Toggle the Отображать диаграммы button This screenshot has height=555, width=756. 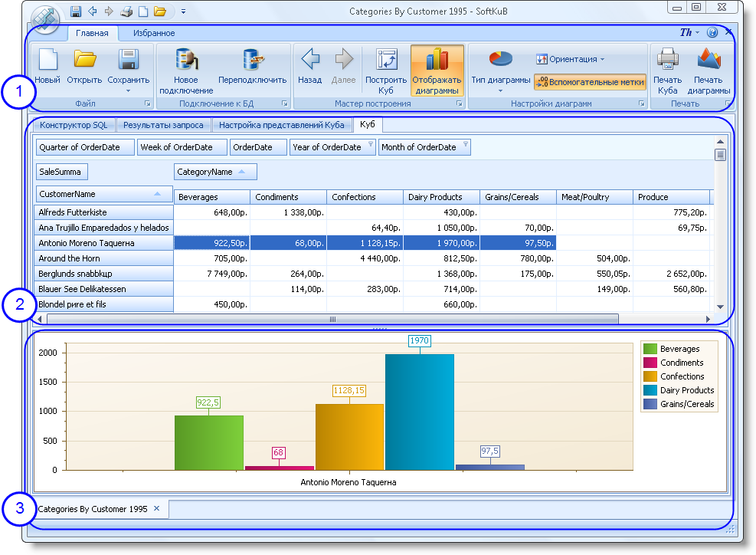click(x=437, y=69)
